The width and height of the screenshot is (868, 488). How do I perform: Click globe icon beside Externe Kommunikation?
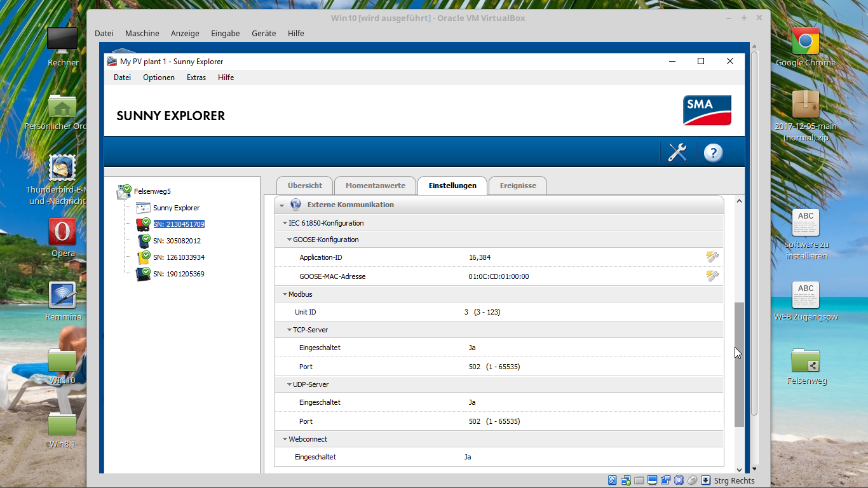click(295, 205)
